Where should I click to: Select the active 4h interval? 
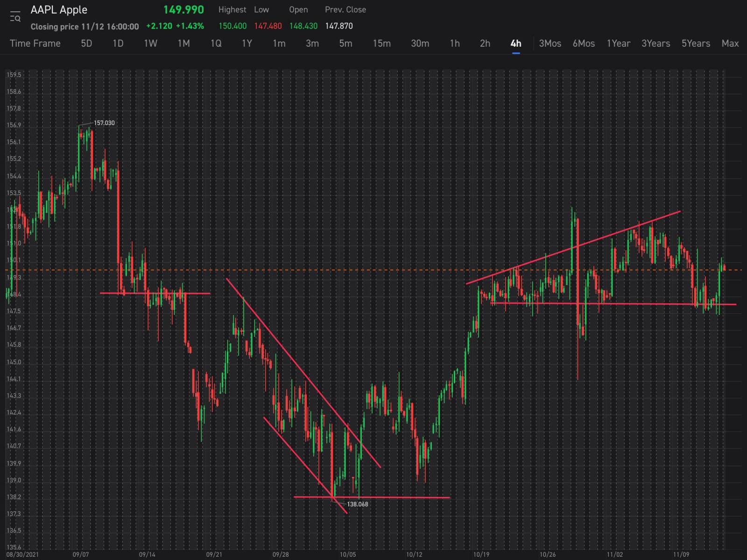(516, 43)
